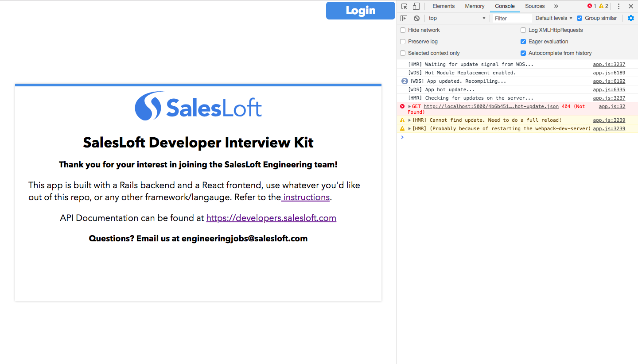The height and width of the screenshot is (364, 638).
Task: Disable Eager evaluation checkbox
Action: (x=523, y=42)
